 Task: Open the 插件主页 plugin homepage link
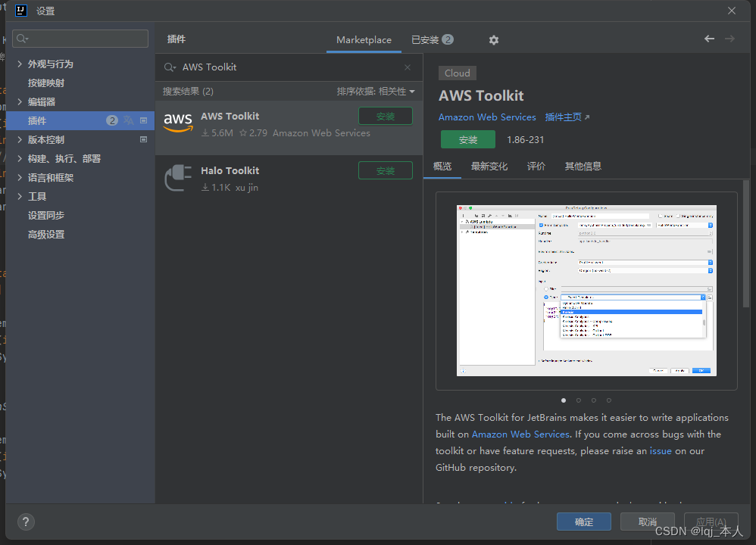coord(567,117)
